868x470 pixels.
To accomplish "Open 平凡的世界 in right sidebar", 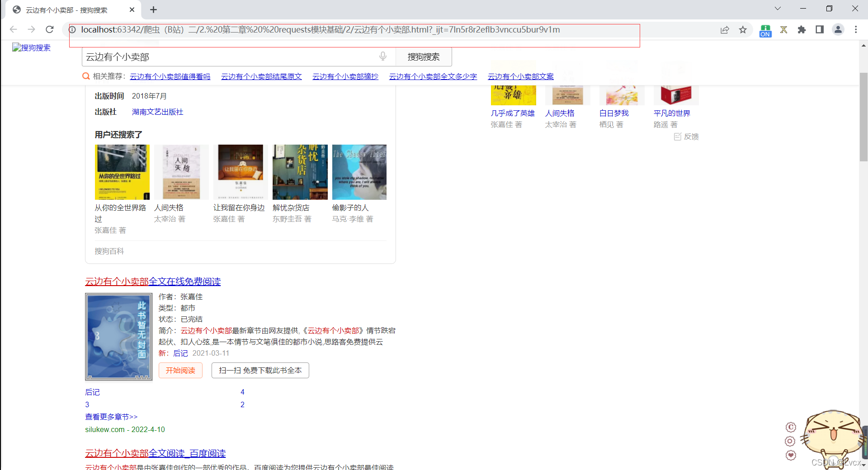I will [x=672, y=113].
